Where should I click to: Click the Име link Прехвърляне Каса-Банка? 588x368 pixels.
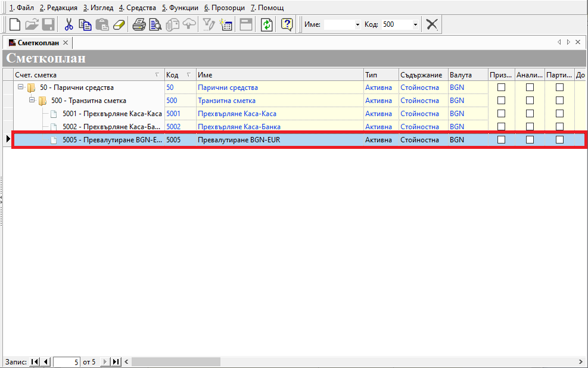[x=239, y=127]
